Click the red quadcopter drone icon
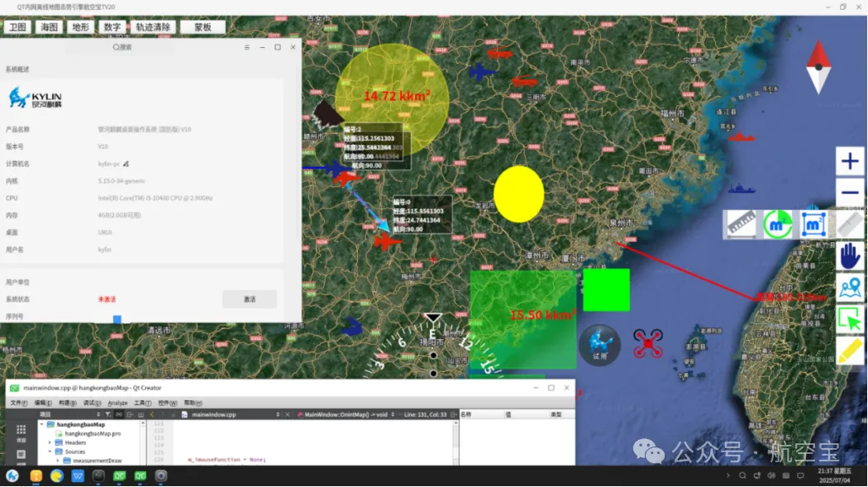Screen dimensions: 868x487 [648, 343]
